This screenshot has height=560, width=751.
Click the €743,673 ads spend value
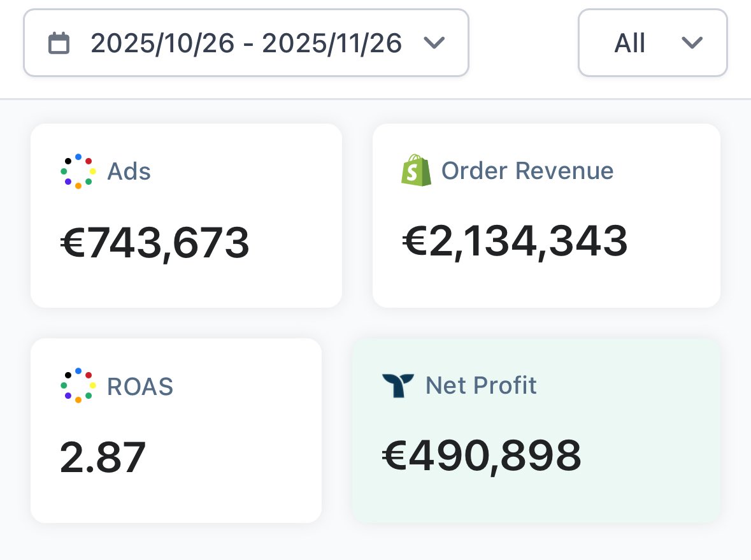pyautogui.click(x=155, y=243)
